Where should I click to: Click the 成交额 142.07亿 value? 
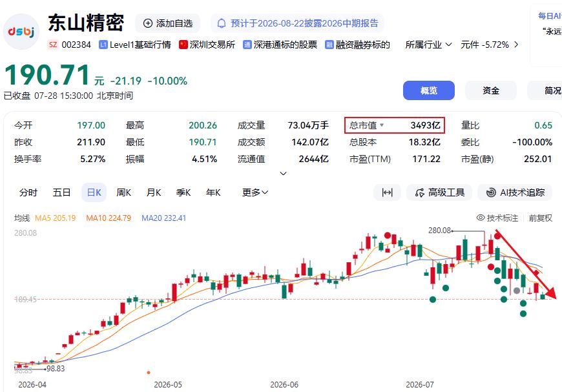309,142
